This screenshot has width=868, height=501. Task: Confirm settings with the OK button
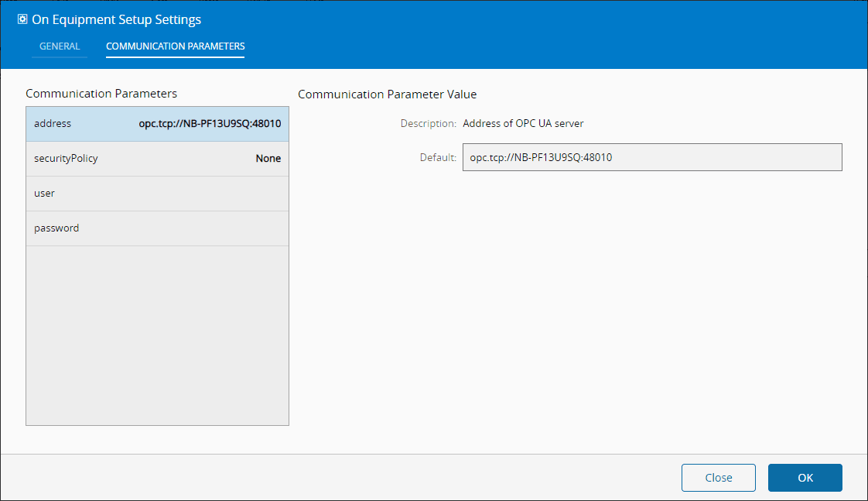pos(805,478)
